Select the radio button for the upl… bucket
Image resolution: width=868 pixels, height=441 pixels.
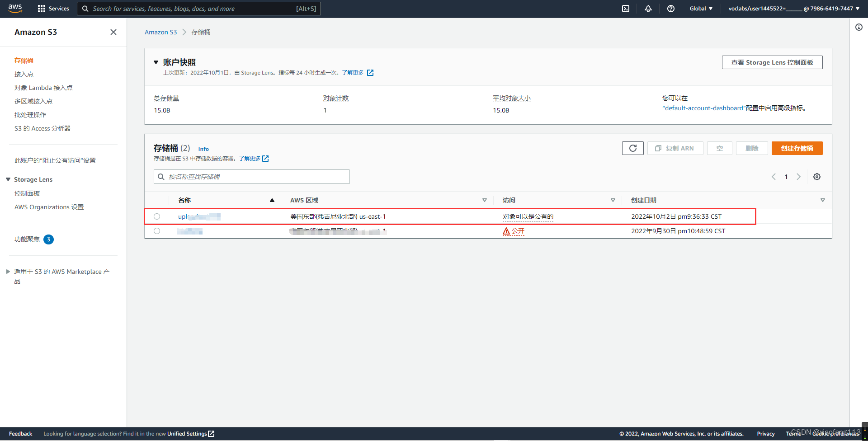coord(157,216)
